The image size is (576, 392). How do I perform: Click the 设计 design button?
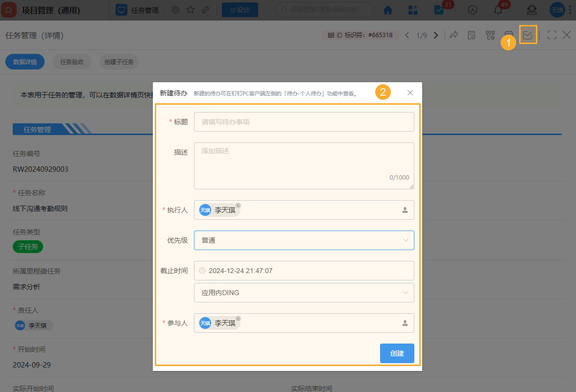click(x=240, y=10)
